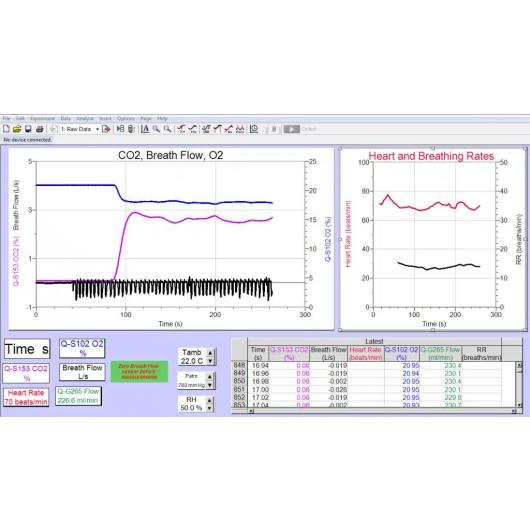This screenshot has height=530, width=530.
Task: Click the data table's vertical scrollbar down arrow
Action: [520, 405]
